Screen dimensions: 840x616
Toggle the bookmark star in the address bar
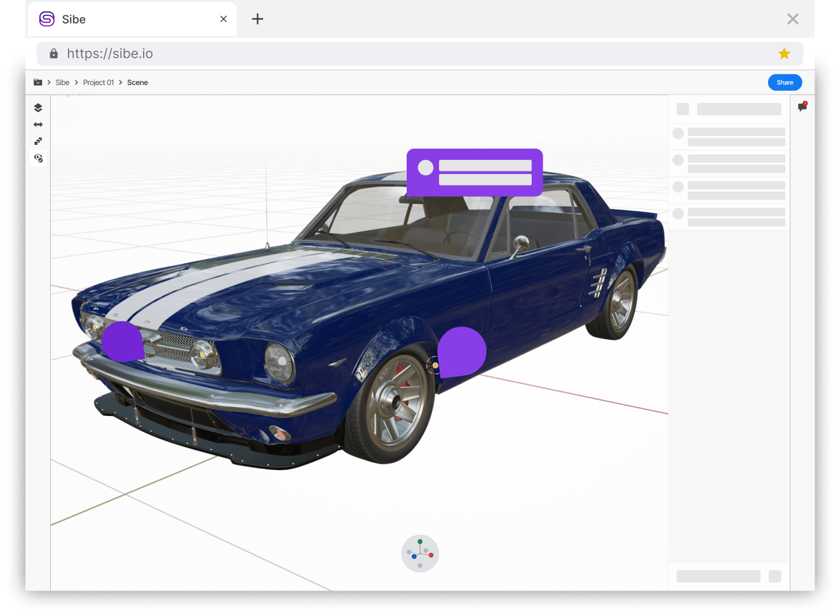[784, 53]
